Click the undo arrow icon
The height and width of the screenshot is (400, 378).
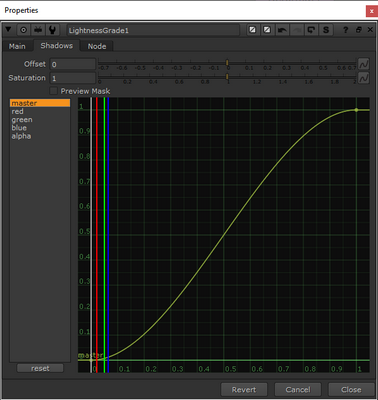pos(282,30)
